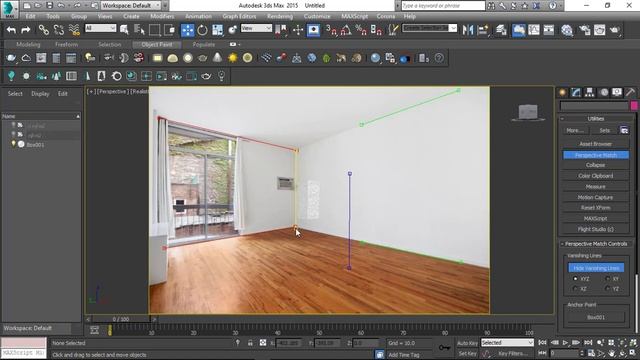This screenshot has height=360, width=640.
Task: Open the Selected key filter dropdown
Action: click(x=507, y=343)
